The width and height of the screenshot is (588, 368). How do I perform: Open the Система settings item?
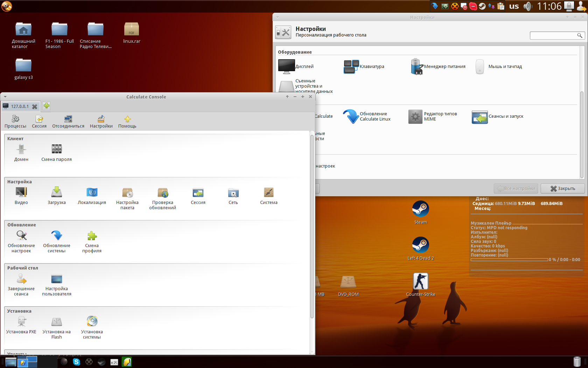coord(269,196)
